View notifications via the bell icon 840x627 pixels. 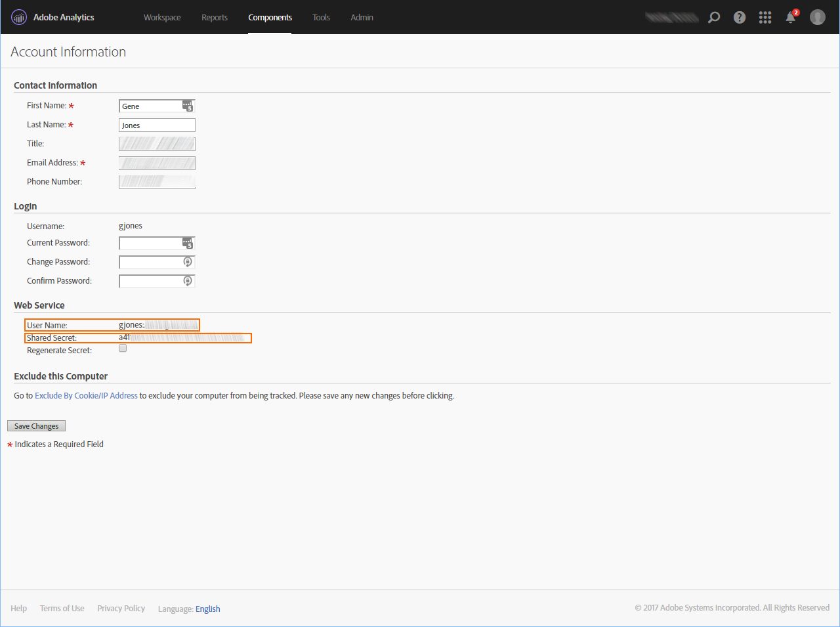(x=791, y=18)
